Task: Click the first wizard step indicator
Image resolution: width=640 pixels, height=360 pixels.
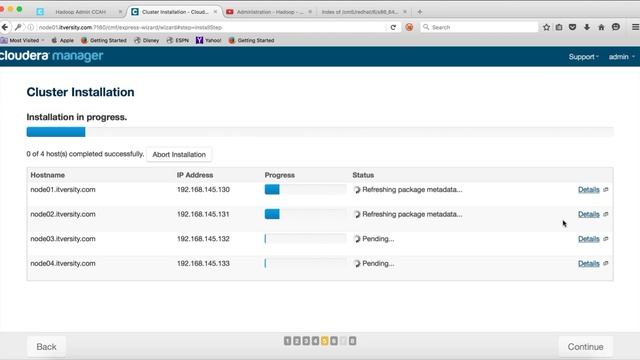Action: [287, 341]
